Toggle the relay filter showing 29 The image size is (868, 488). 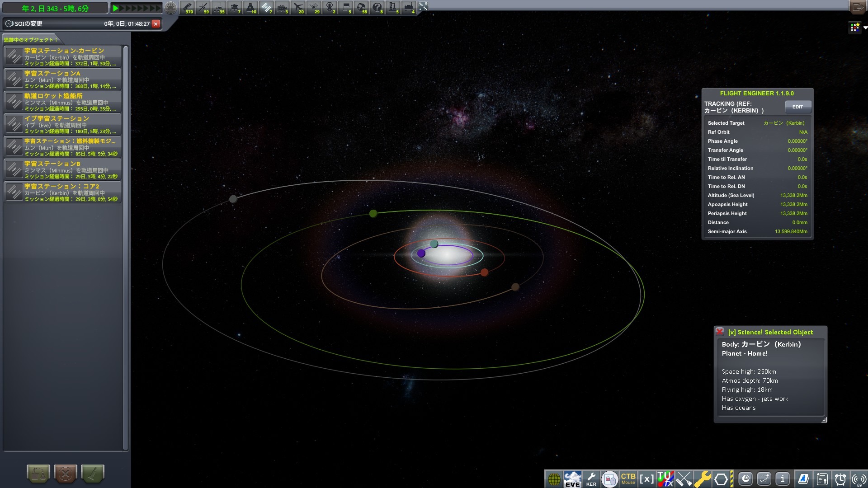click(x=314, y=7)
